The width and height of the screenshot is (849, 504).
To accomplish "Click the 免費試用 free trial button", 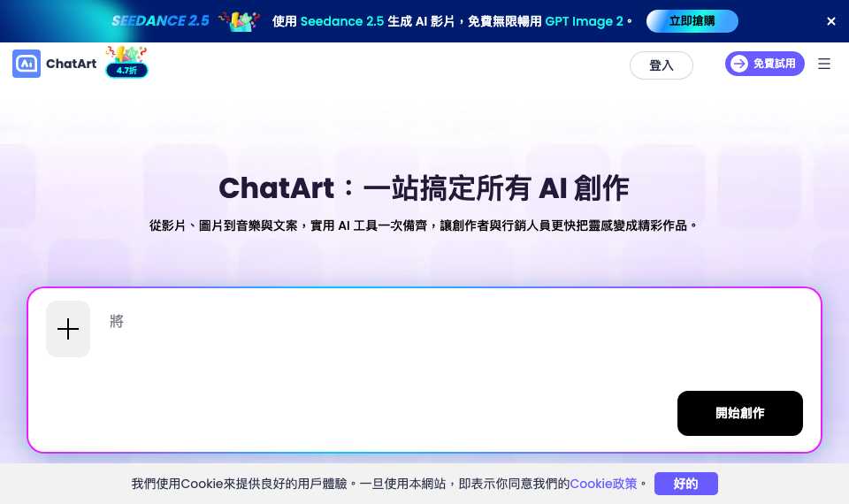I will (764, 64).
